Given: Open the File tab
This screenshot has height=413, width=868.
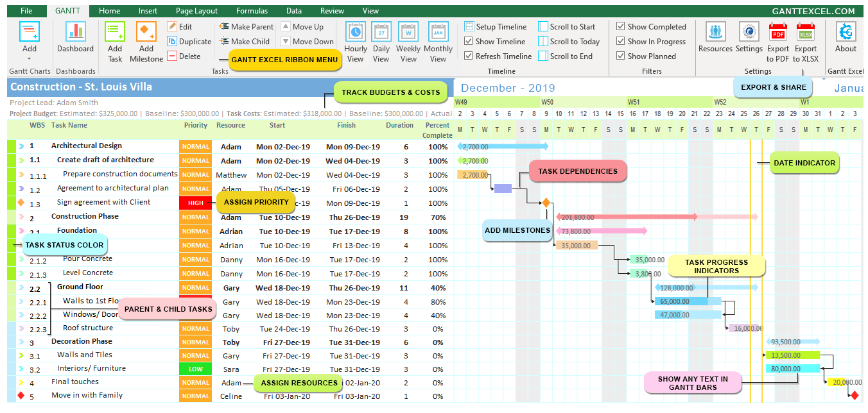Looking at the screenshot, I should (26, 11).
